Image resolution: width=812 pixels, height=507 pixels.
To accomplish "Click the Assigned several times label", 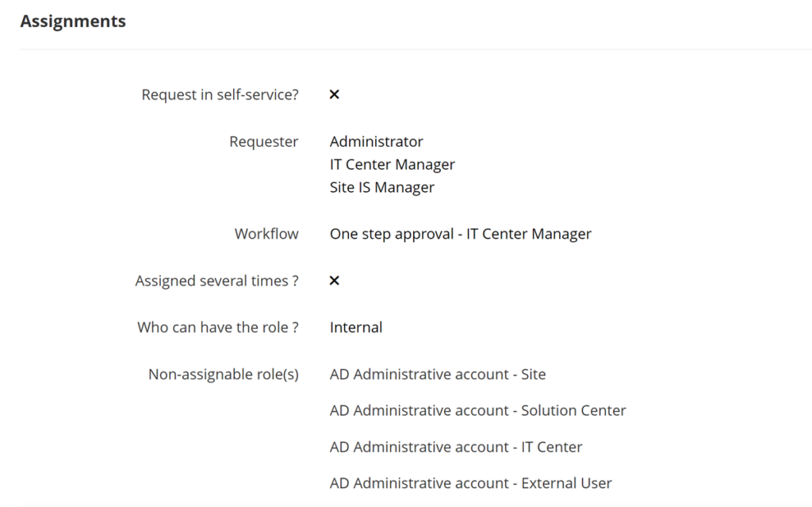I will pyautogui.click(x=216, y=280).
